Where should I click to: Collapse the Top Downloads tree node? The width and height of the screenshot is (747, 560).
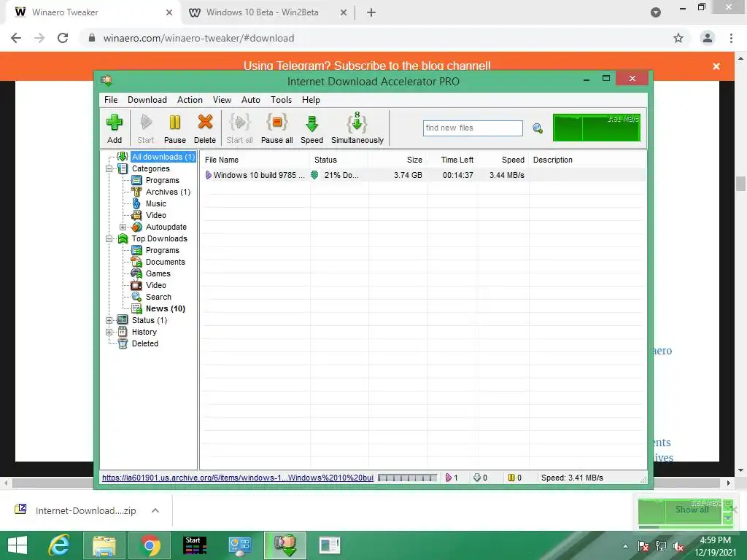(109, 238)
